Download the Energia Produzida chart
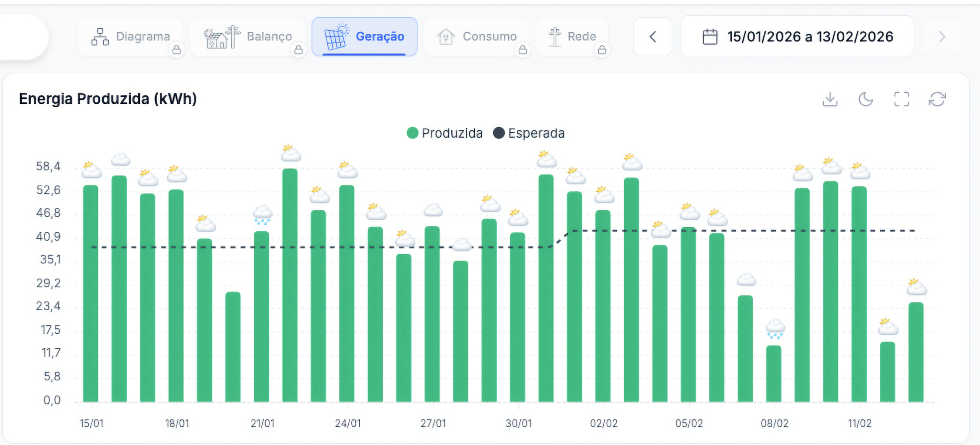 (x=830, y=99)
